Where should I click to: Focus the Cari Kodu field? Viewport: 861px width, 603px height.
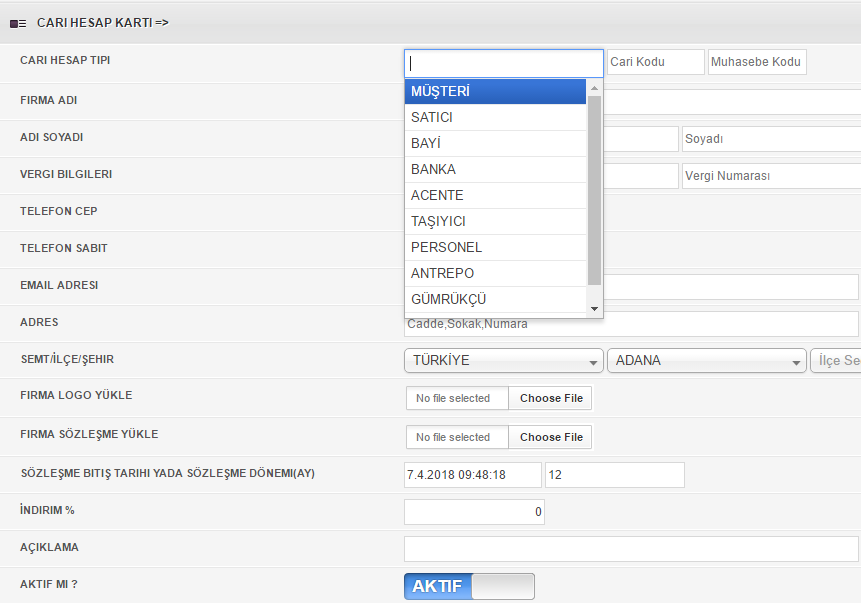pyautogui.click(x=656, y=62)
